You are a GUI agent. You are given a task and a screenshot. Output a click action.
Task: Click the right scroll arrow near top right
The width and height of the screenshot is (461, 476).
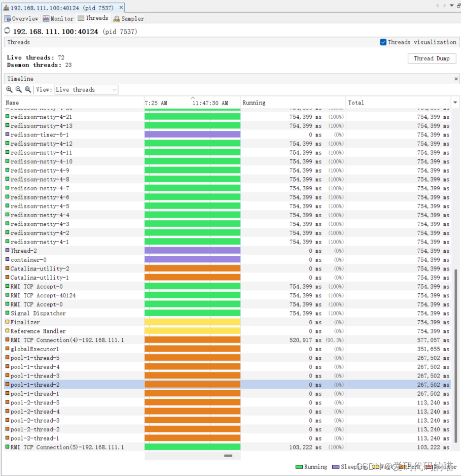[x=445, y=6]
